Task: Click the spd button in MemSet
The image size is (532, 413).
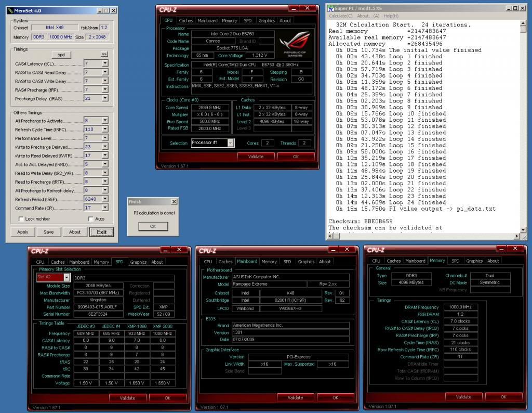Action: pyautogui.click(x=61, y=55)
